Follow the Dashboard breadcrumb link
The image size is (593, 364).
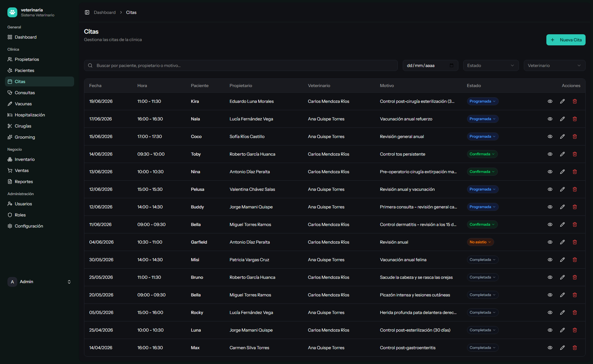(105, 12)
